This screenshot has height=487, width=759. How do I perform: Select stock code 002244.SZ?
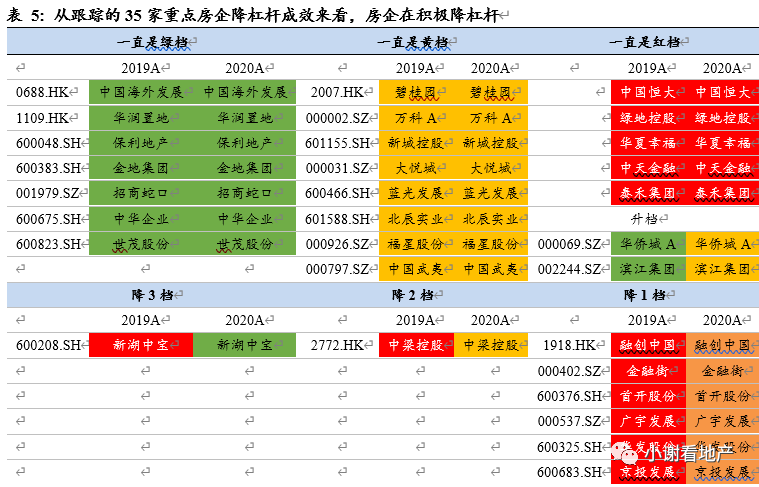569,269
